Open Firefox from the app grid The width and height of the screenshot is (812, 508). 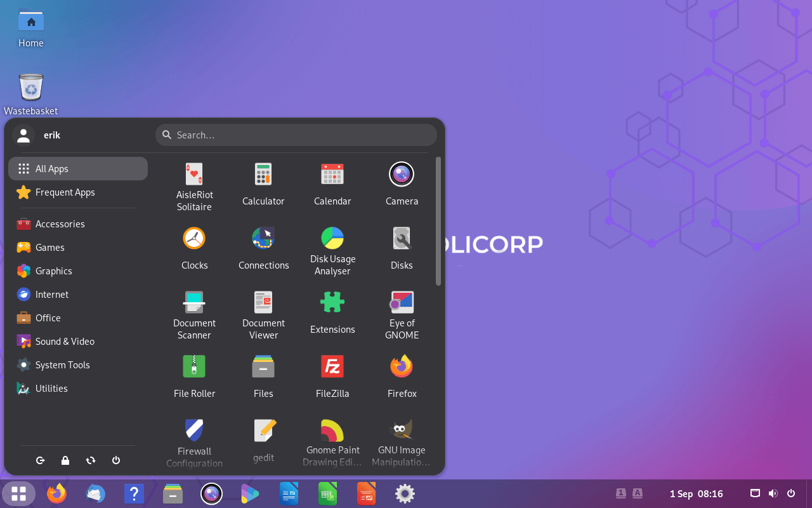402,377
